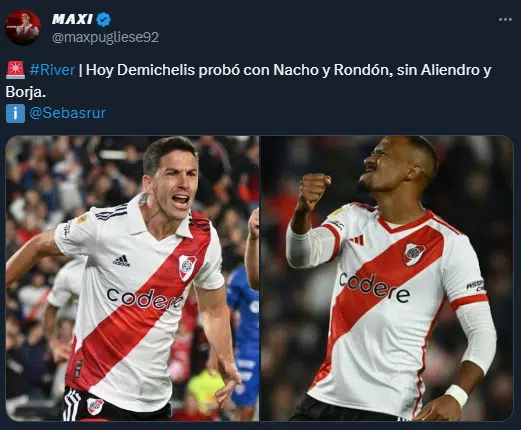Open the right photo of Rondón

(x=387, y=278)
